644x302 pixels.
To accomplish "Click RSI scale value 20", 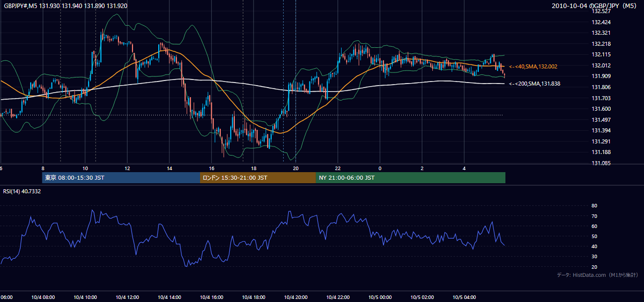I will click(x=594, y=267).
